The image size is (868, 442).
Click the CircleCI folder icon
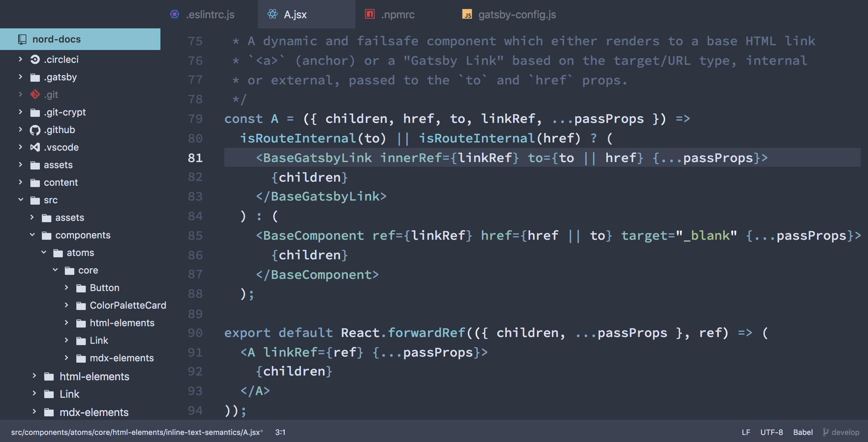[35, 60]
